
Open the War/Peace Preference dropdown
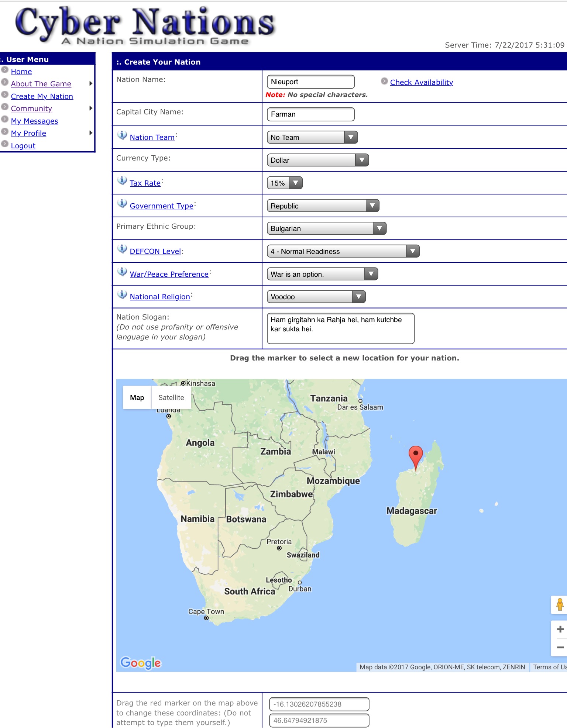322,274
